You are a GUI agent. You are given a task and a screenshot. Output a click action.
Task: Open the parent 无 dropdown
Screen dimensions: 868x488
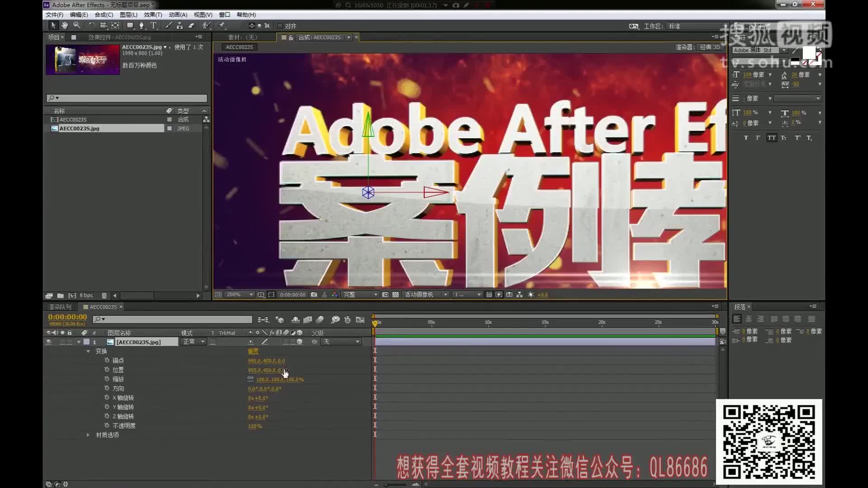(x=341, y=342)
